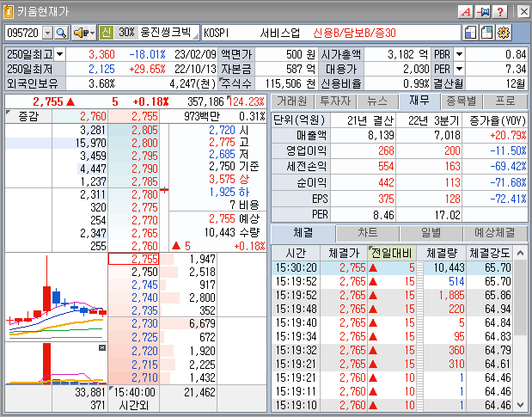Expand the 250일최고 dropdown
This screenshot has height=417, width=532.
click(59, 54)
